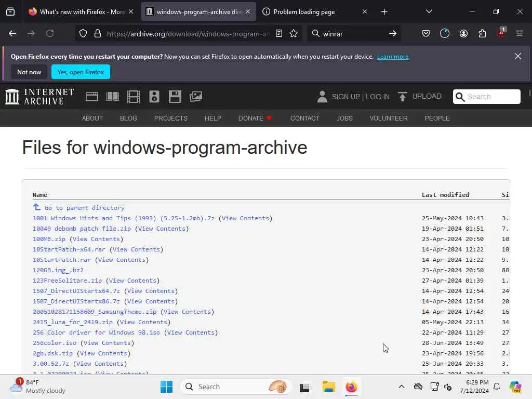The height and width of the screenshot is (399, 532).
Task: Open Video film icon in header
Action: coord(134,97)
